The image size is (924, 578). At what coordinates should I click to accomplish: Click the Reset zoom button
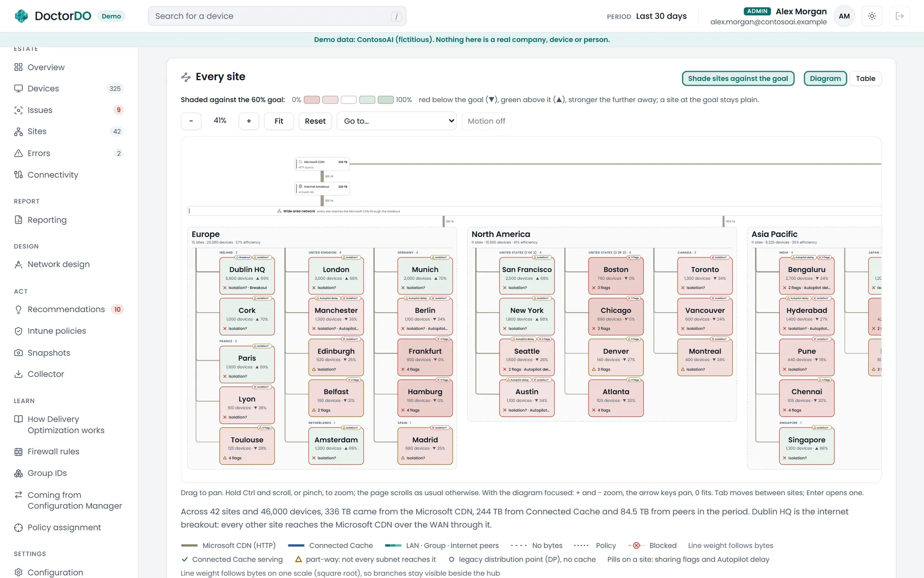point(315,121)
